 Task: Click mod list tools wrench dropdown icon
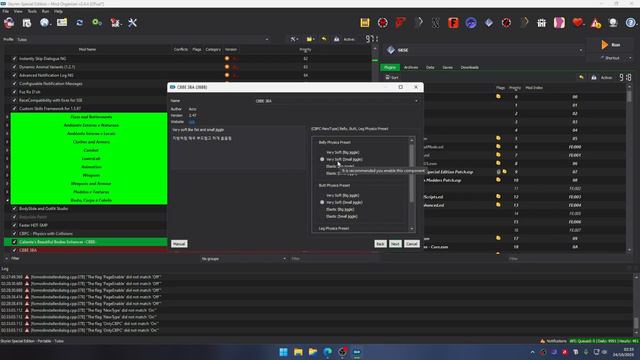[x=294, y=39]
